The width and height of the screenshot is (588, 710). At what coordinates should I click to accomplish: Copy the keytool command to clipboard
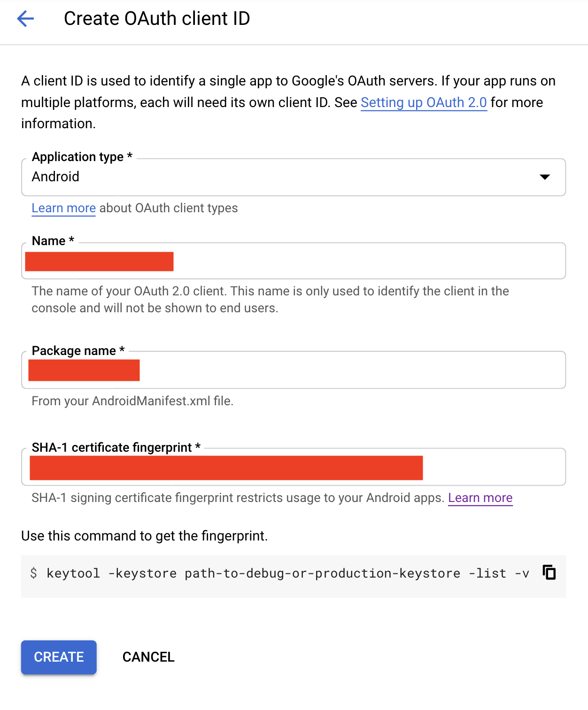pyautogui.click(x=549, y=572)
